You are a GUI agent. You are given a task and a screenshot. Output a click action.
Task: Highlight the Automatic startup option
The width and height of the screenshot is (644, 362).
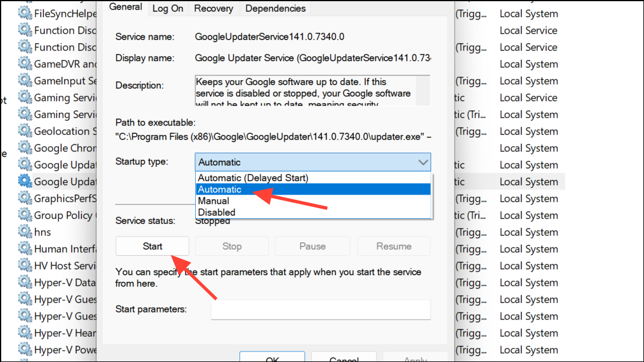point(221,189)
